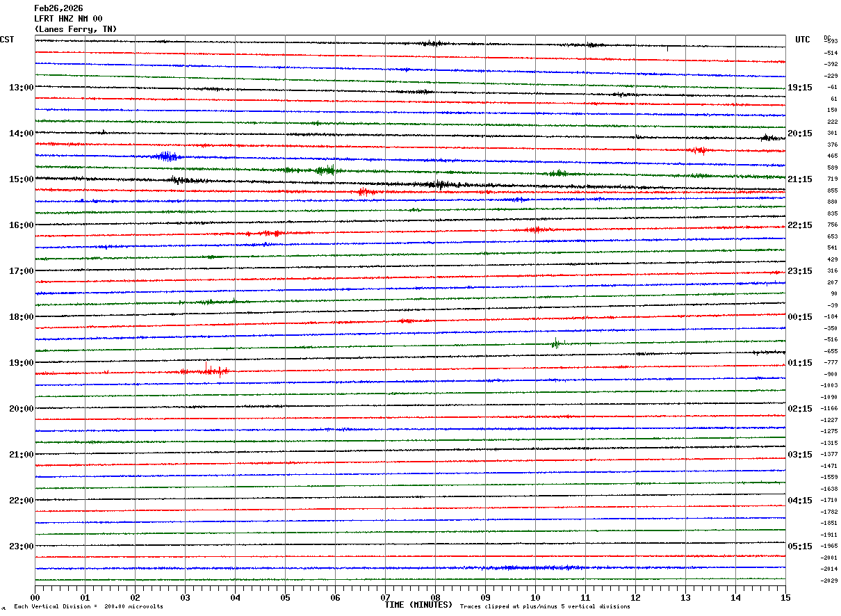This screenshot has height=616, width=841.
Task: Click the 14:00 CST time label
Action: tap(22, 133)
